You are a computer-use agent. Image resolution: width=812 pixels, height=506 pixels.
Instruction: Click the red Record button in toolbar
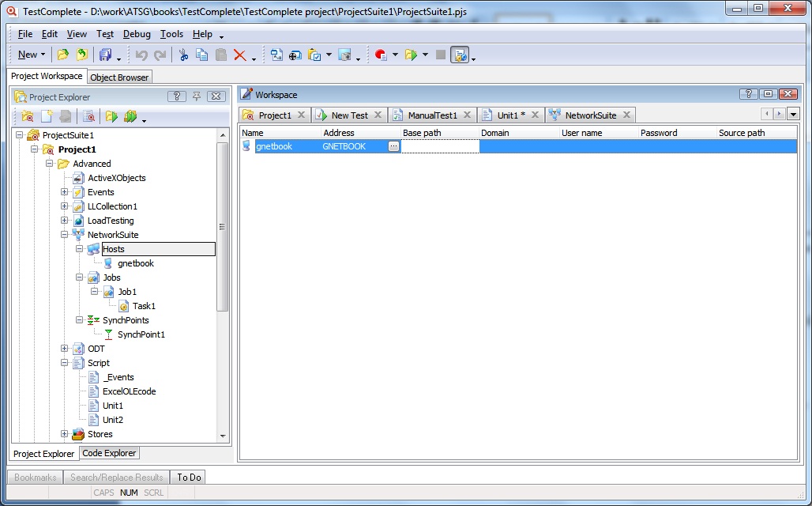381,55
